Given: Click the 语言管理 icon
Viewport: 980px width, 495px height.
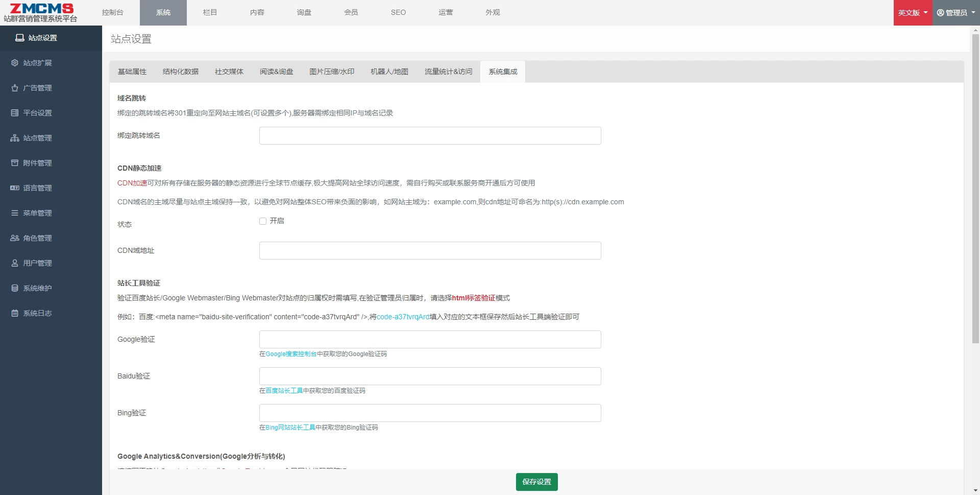Looking at the screenshot, I should coord(15,188).
